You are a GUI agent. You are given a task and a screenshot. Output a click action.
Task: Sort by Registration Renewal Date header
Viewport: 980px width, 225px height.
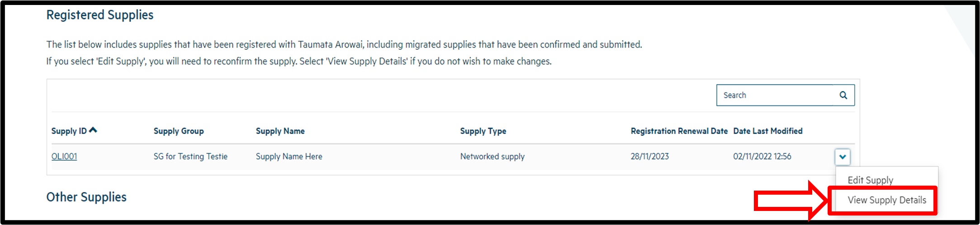679,131
